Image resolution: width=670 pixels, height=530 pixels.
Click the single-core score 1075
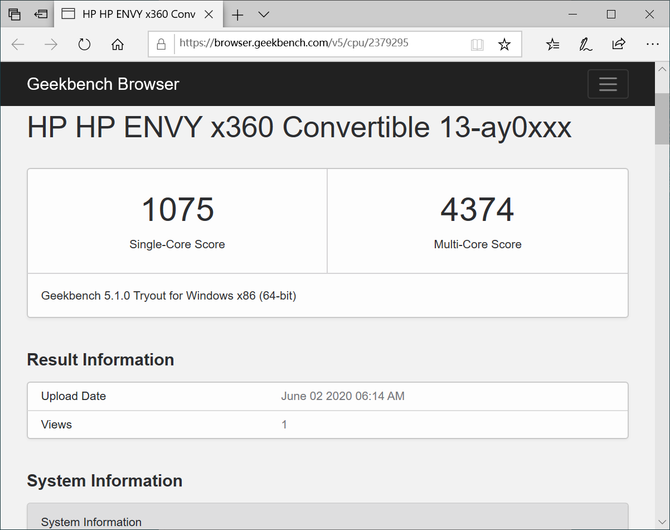[x=177, y=209]
